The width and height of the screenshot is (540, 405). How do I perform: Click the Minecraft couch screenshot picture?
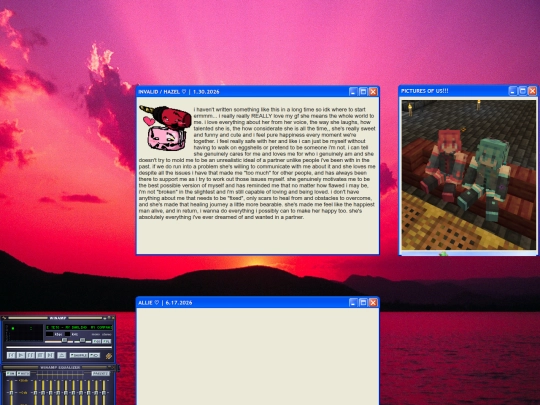coord(469,175)
